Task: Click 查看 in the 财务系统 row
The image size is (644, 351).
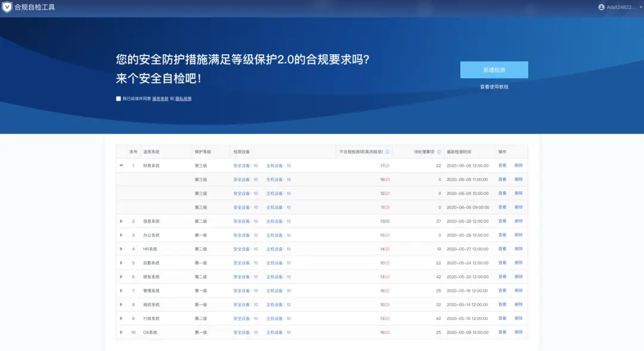Action: pos(502,166)
